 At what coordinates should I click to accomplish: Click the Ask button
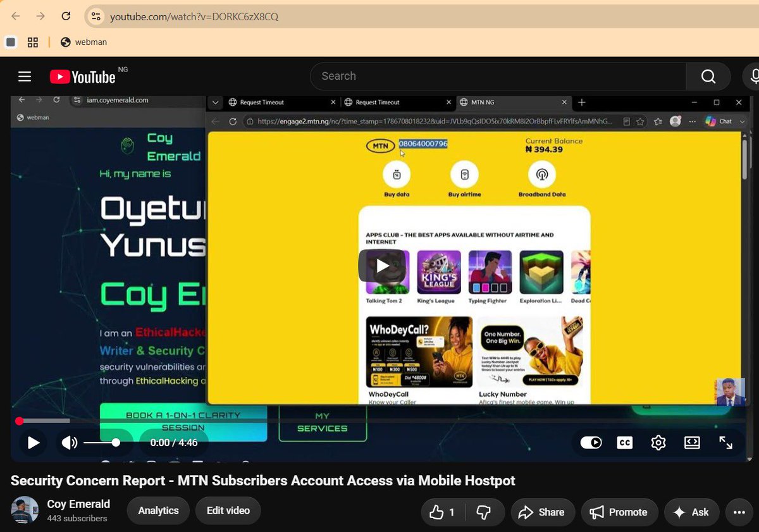coord(691,512)
